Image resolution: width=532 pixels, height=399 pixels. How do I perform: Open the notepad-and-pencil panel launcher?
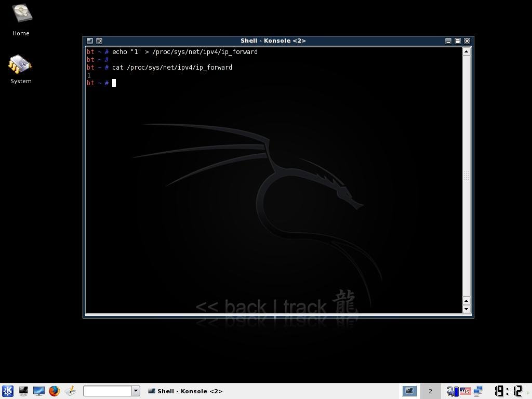coord(70,391)
